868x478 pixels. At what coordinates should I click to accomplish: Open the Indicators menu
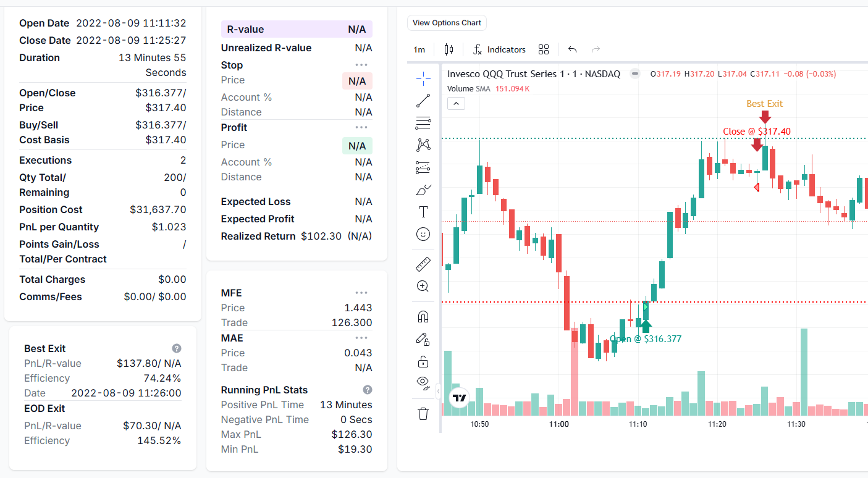pos(499,49)
